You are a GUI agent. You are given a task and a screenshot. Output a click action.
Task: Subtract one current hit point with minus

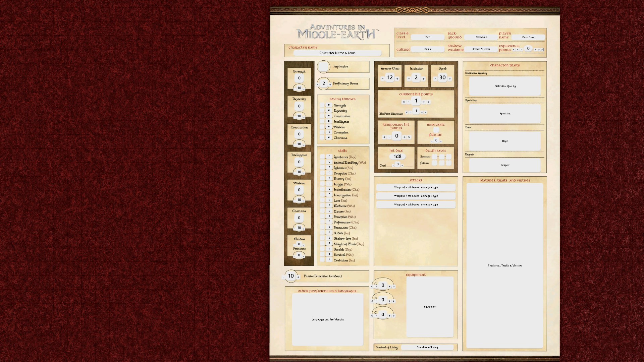click(409, 102)
